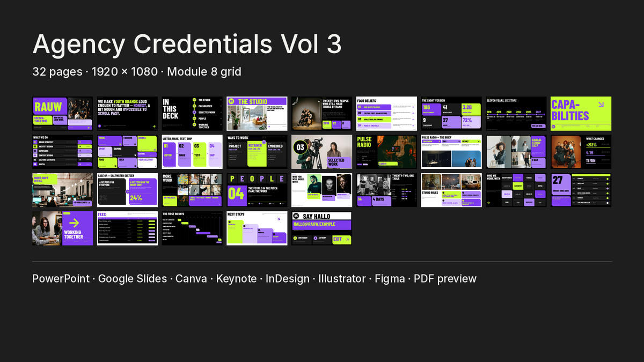
Task: Open the '27 awards' list slide
Action: tap(581, 190)
